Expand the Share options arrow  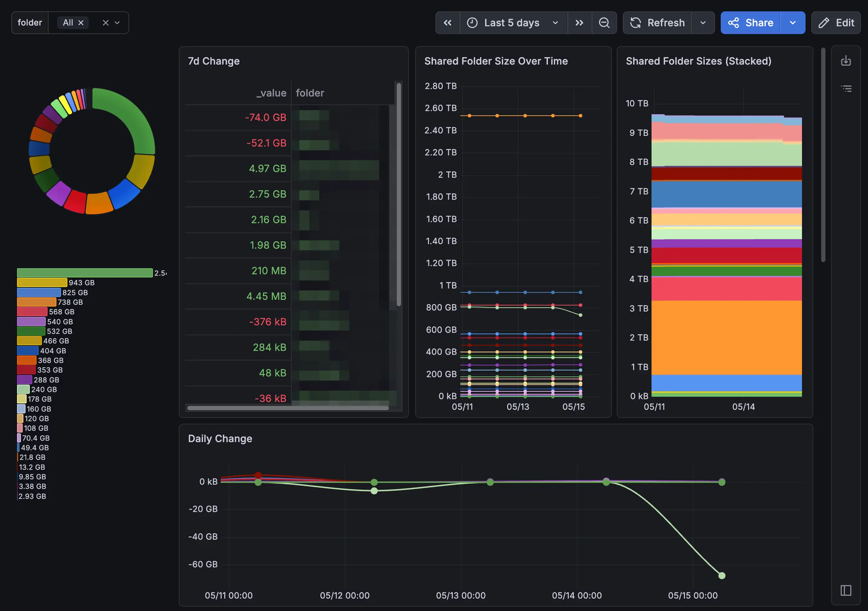[x=792, y=23]
